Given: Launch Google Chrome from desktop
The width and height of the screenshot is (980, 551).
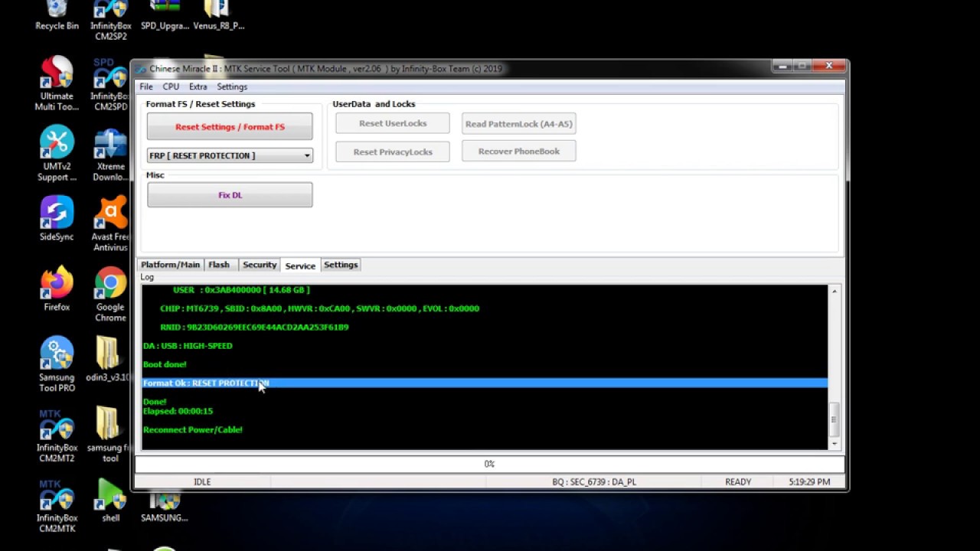Looking at the screenshot, I should pos(110,295).
